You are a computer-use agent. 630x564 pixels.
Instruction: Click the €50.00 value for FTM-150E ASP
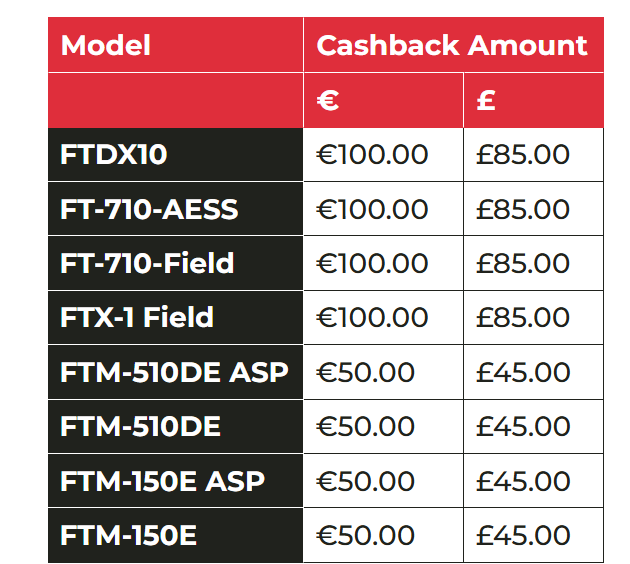tap(365, 481)
